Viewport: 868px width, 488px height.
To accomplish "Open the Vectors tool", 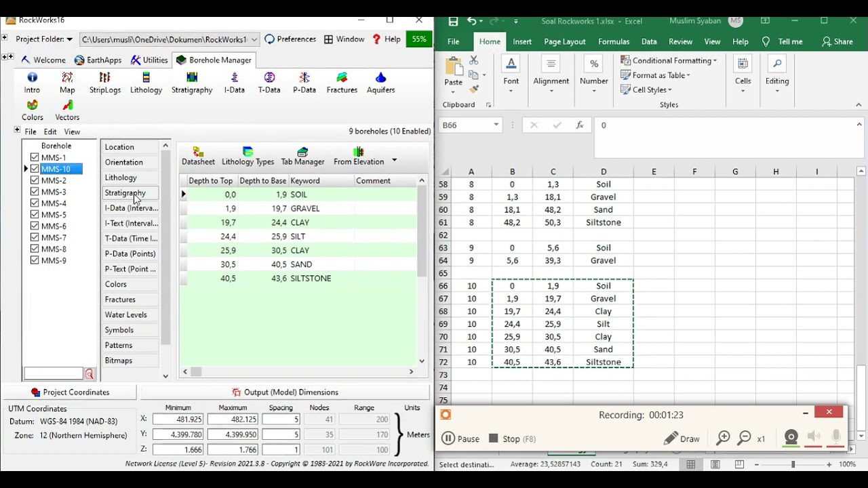I will (67, 110).
